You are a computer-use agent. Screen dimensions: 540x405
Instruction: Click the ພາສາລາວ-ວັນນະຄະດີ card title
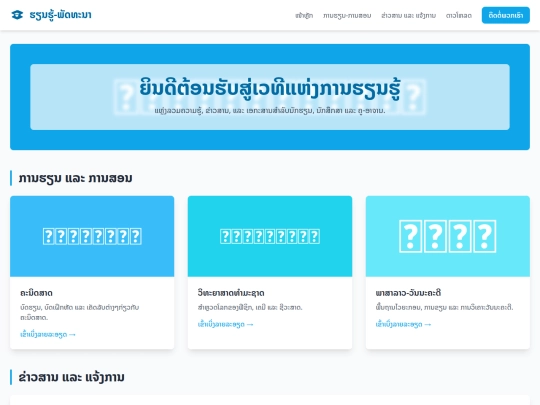(x=408, y=293)
